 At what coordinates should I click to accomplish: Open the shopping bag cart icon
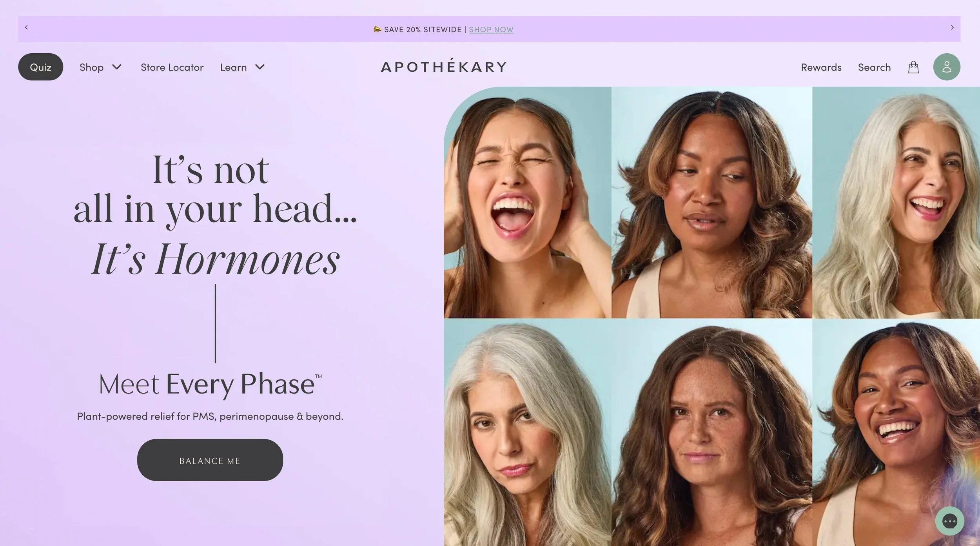tap(913, 67)
